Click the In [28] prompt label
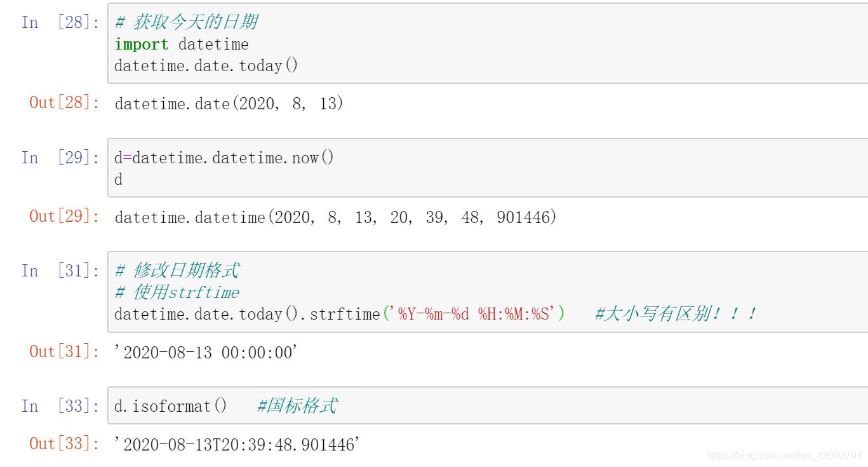This screenshot has height=467, width=868. [60, 22]
